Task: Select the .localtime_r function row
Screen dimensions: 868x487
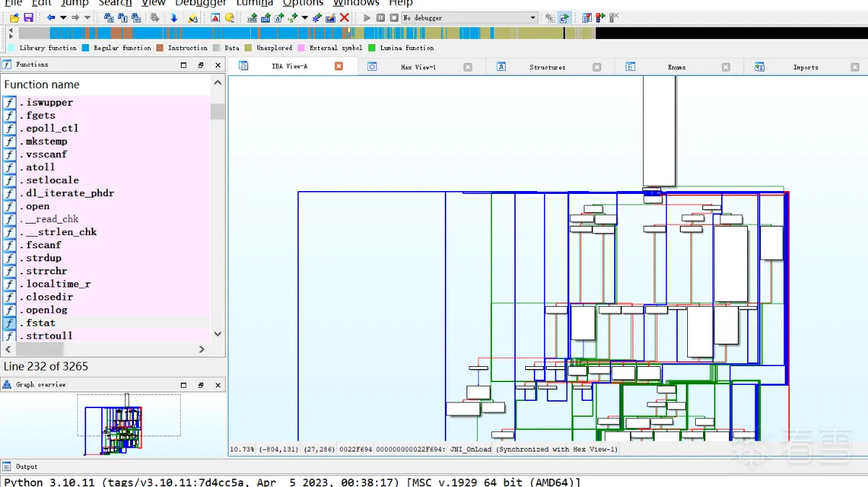Action: (x=106, y=284)
